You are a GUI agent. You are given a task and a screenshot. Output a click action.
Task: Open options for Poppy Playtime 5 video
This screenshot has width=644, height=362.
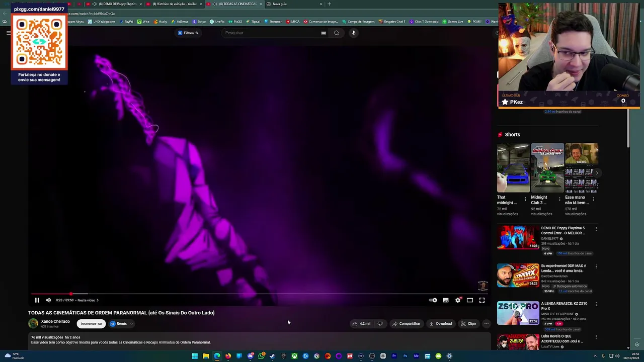596,229
